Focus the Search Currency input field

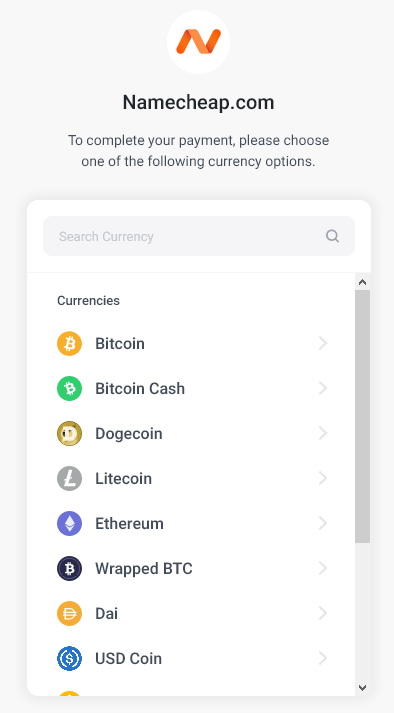click(x=199, y=236)
